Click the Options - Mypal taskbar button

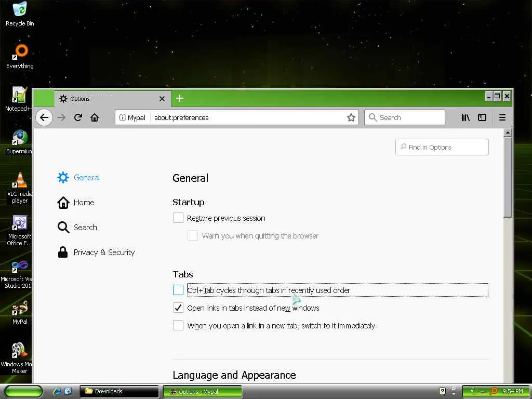[203, 392]
